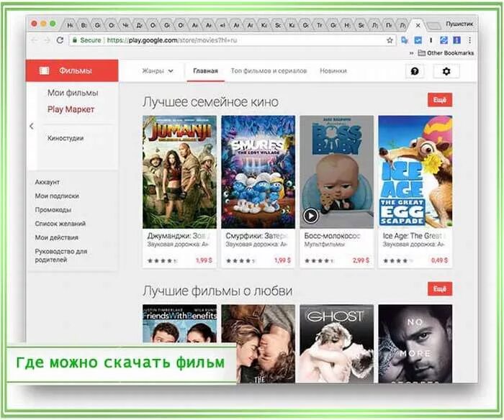The height and width of the screenshot is (420, 504).
Task: Click the new tab button
Action: (434, 25)
